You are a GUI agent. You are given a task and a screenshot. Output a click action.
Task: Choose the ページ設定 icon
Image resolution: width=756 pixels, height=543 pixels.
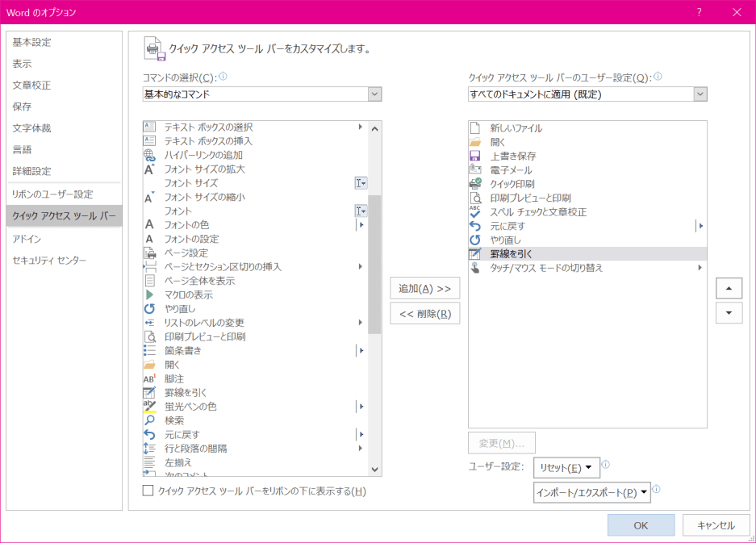coord(149,253)
